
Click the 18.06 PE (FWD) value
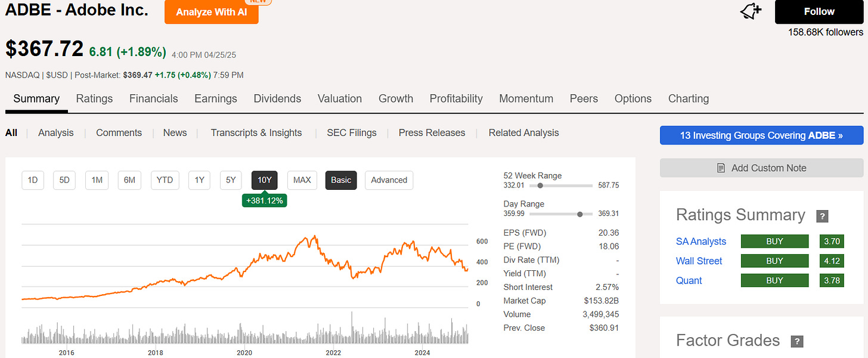[609, 246]
